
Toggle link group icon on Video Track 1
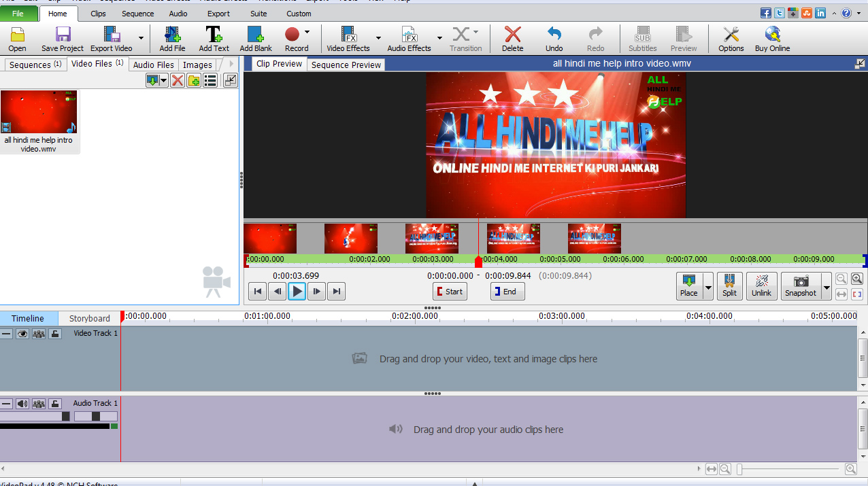[39, 334]
